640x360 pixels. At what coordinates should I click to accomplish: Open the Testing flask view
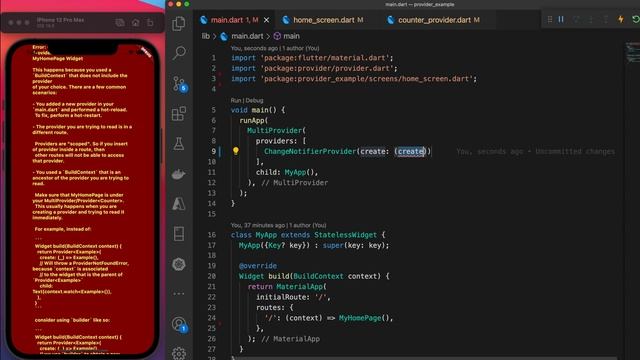(x=179, y=144)
